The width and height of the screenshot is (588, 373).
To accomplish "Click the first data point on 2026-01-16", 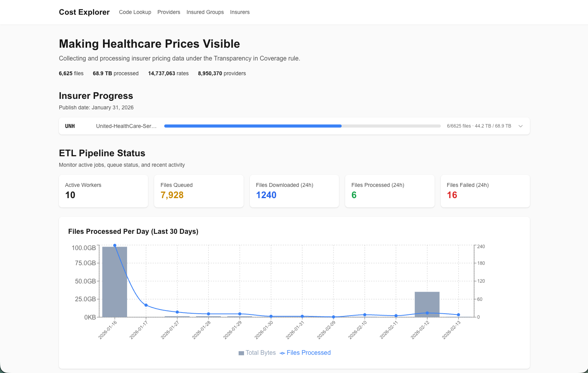I will point(115,245).
